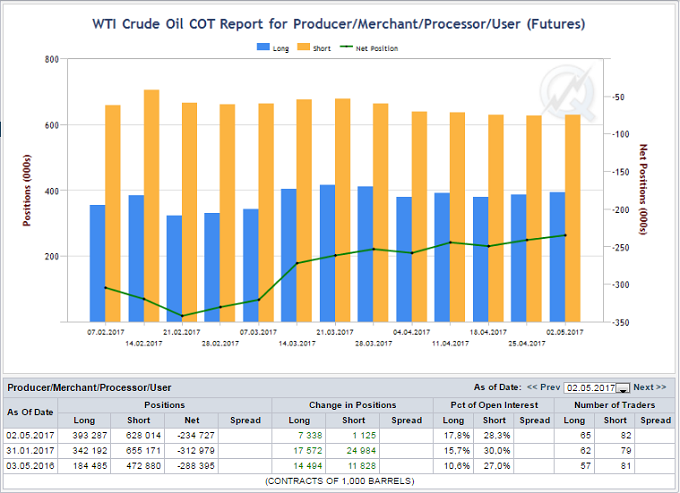
Task: Toggle the Short series in the legend
Action: coord(318,47)
